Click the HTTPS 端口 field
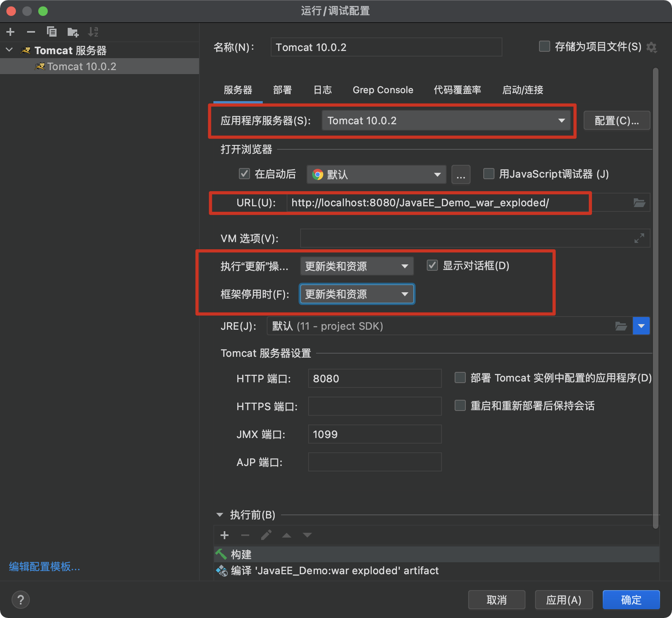The image size is (672, 618). pyautogui.click(x=375, y=406)
